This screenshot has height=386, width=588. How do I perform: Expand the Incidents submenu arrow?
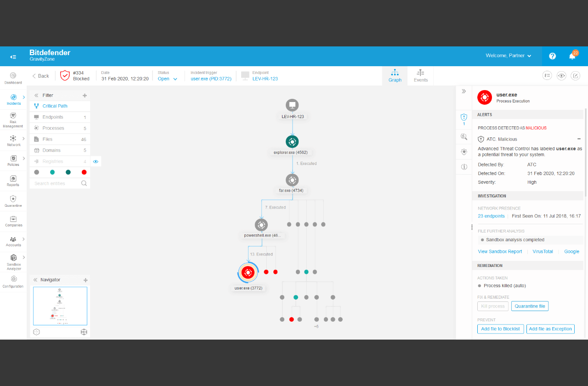point(24,97)
